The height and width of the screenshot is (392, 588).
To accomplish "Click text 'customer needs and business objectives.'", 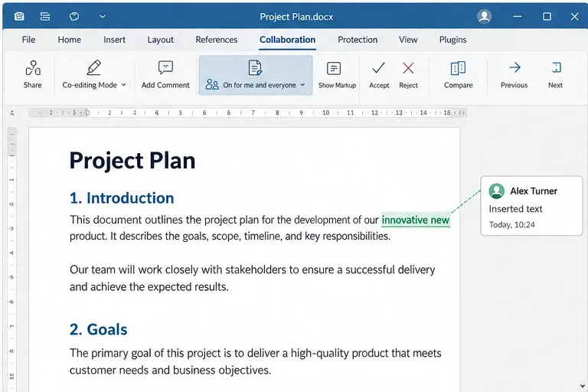I will click(170, 371).
